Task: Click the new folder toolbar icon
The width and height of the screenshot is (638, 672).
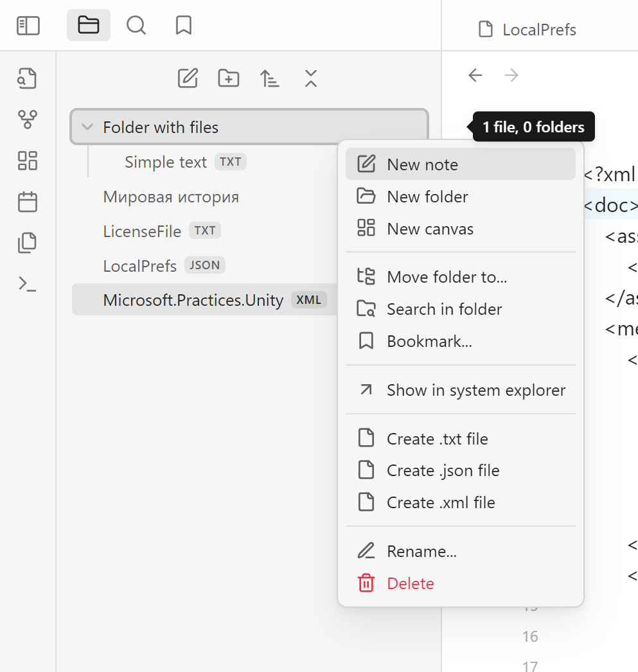Action: pyautogui.click(x=228, y=78)
